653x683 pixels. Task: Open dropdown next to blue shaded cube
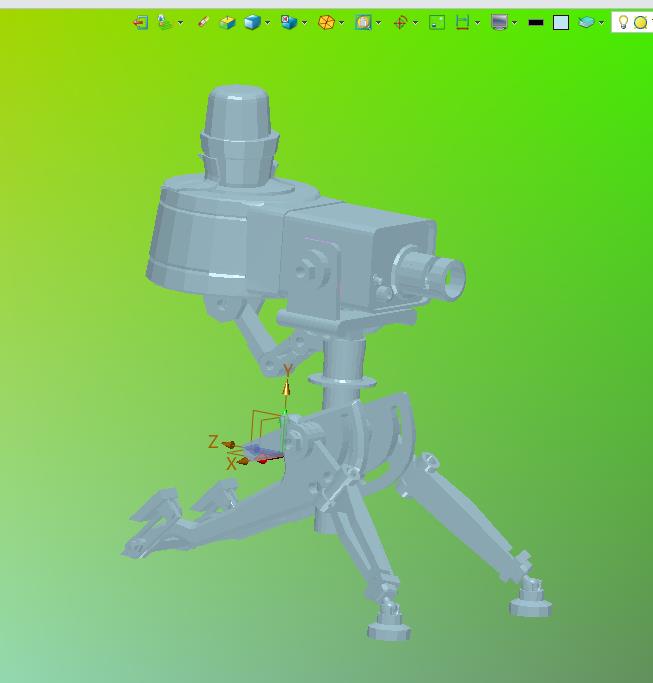267,22
